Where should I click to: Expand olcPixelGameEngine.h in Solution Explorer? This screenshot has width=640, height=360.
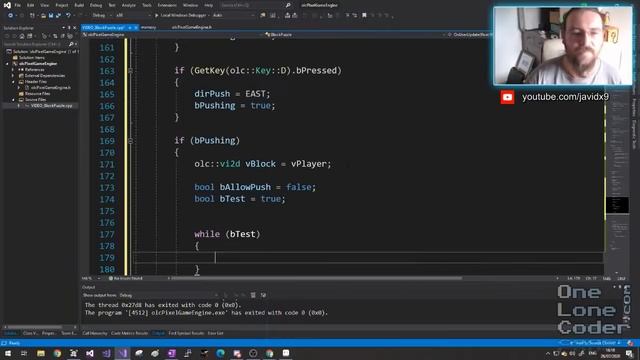point(19,88)
